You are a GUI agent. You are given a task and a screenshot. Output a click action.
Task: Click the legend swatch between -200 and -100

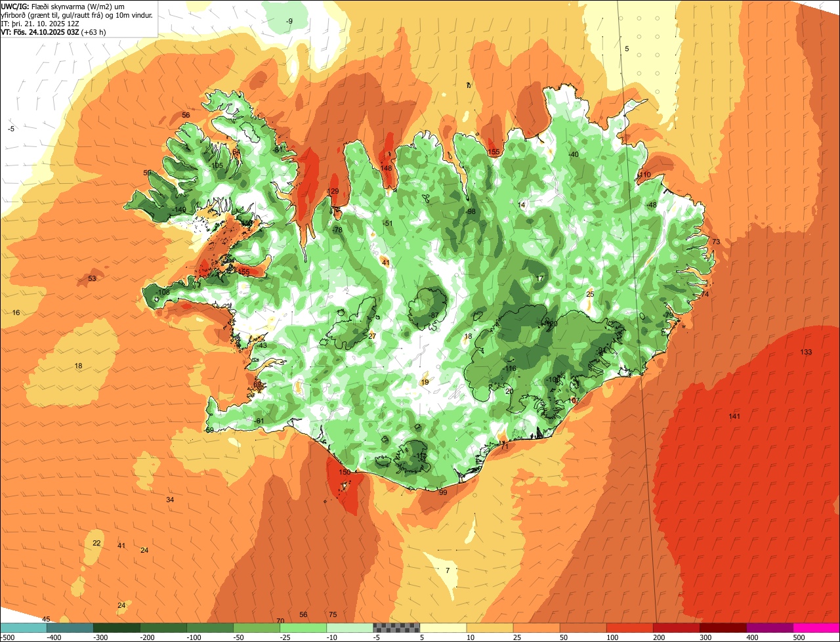coord(163,628)
